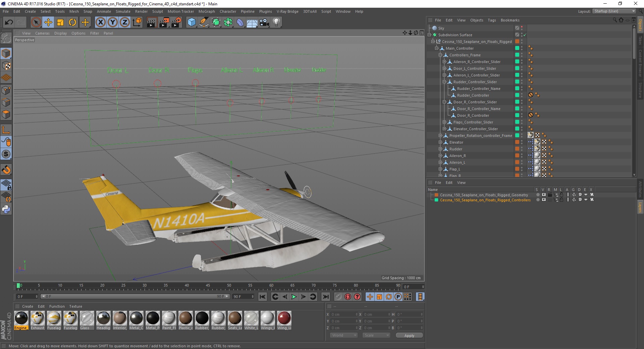
Task: Go to start of animation
Action: click(263, 297)
